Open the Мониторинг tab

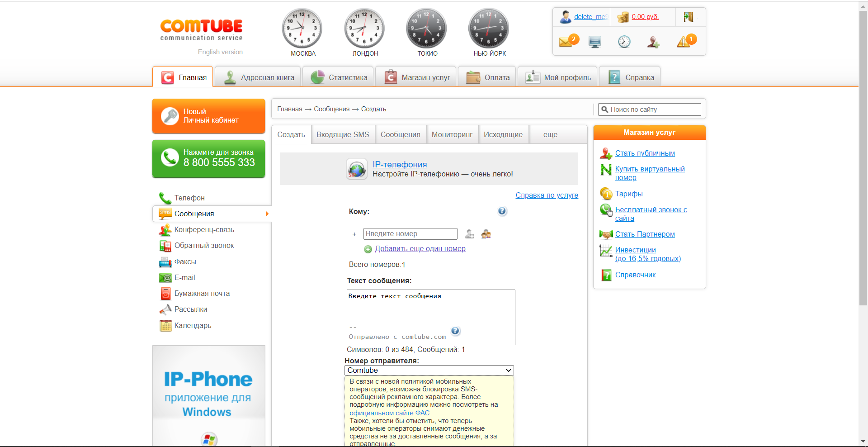click(x=452, y=134)
